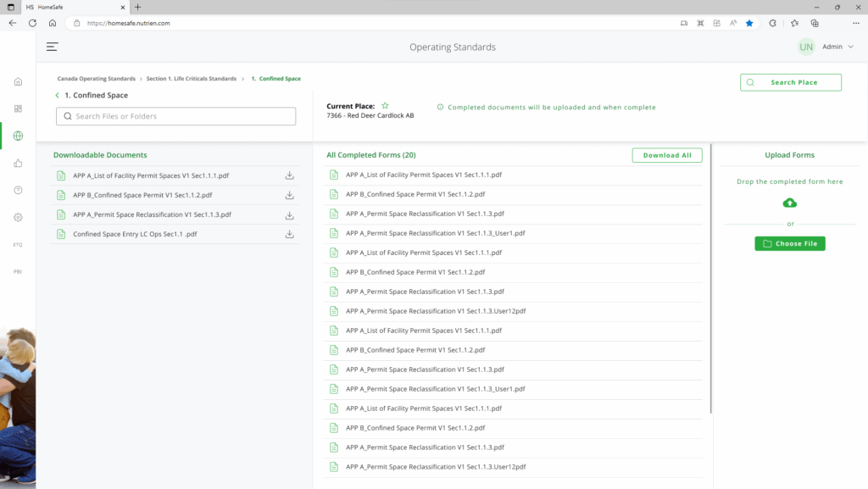Open the settings gear in sidebar
868x489 pixels.
[x=18, y=217]
